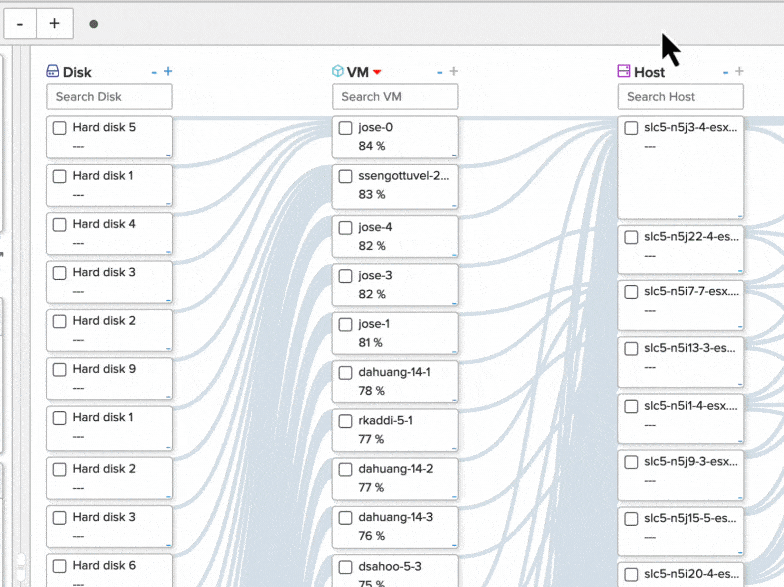The image size is (784, 587).
Task: Check the Hard disk 5 checkbox
Action: (x=60, y=128)
